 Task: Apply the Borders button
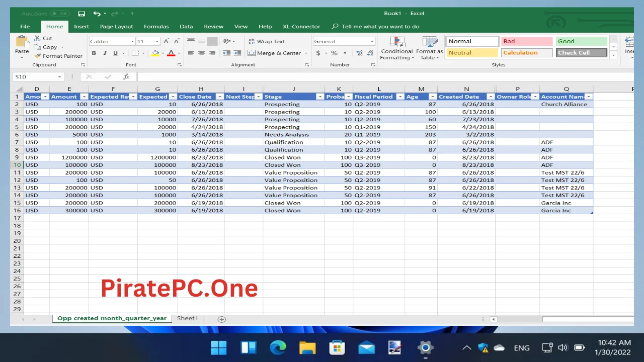(135, 53)
